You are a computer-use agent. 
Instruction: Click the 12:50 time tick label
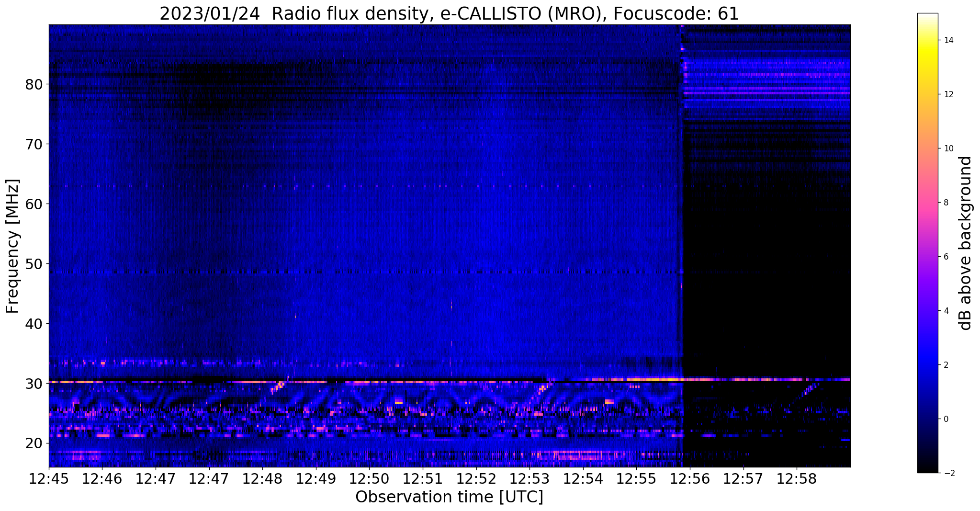(369, 478)
